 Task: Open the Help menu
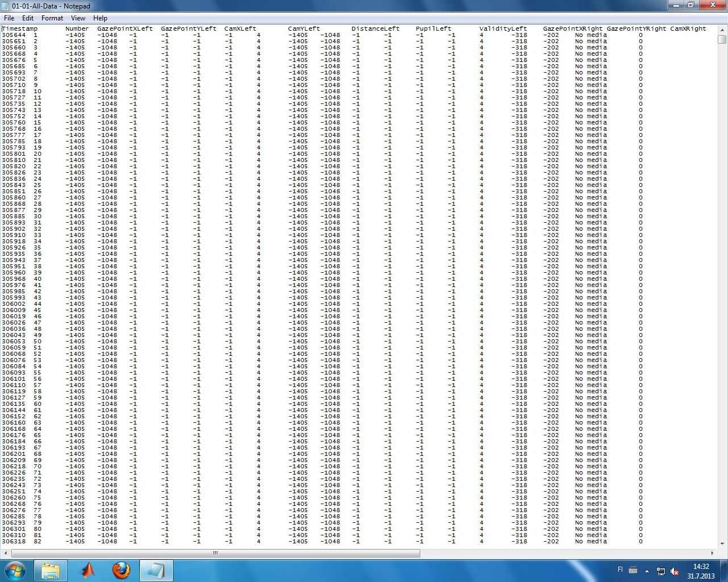(x=100, y=18)
